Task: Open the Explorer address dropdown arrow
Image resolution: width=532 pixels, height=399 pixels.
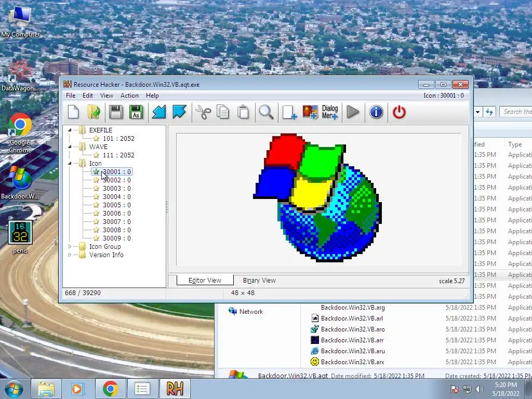Action: pyautogui.click(x=477, y=112)
